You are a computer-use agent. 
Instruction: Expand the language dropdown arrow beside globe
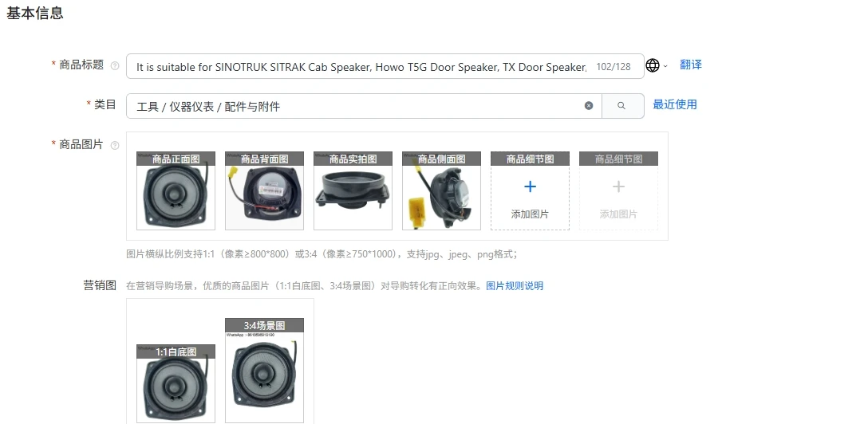click(665, 66)
